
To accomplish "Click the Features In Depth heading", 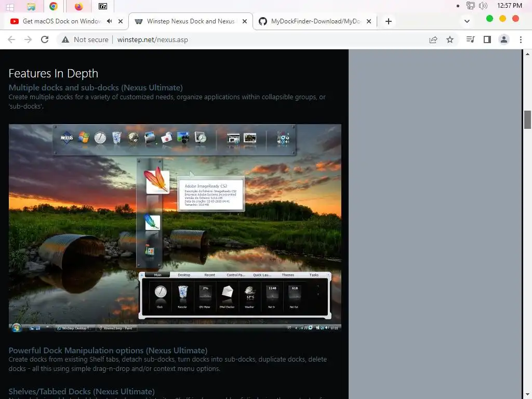I will click(x=54, y=73).
